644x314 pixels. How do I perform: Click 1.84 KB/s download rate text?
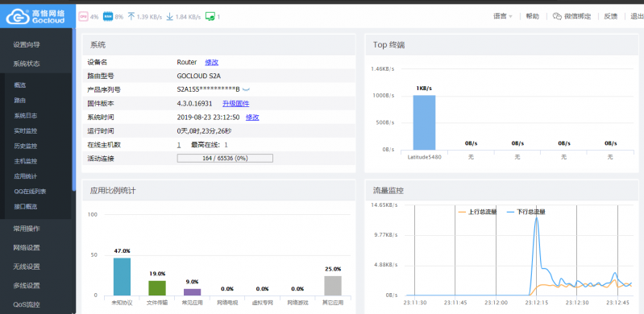tap(188, 17)
